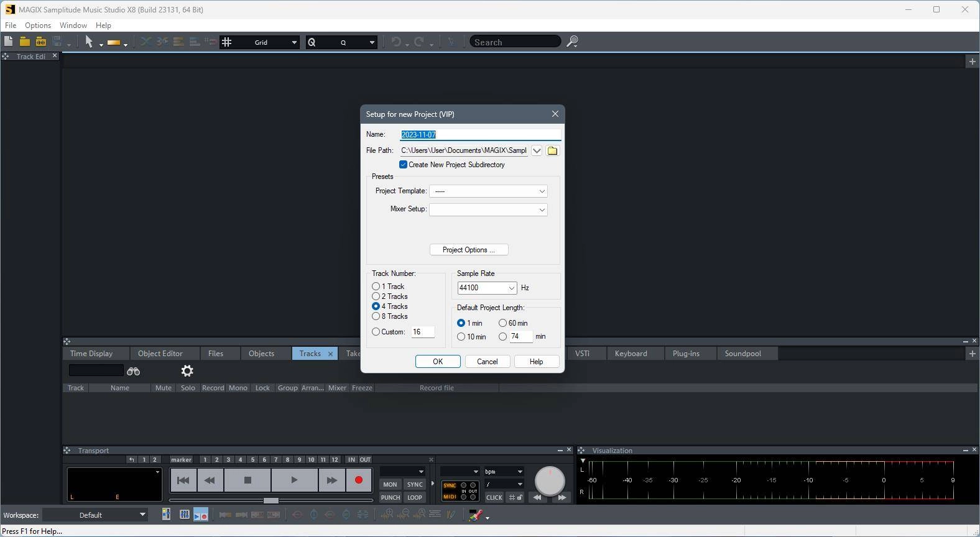
Task: Click the transport play/record toolbar icon
Action: pos(201,515)
